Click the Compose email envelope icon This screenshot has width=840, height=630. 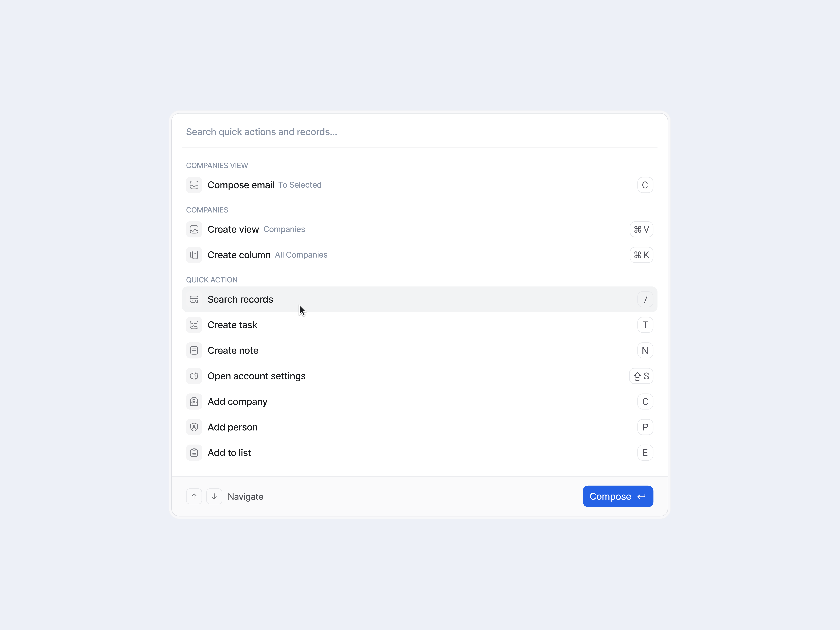pos(194,185)
